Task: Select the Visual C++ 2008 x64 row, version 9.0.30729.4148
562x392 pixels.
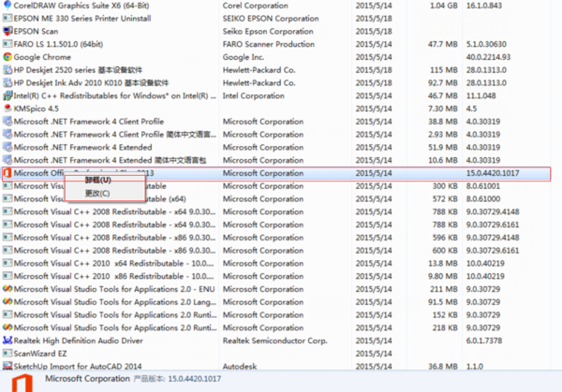Action: click(x=276, y=211)
